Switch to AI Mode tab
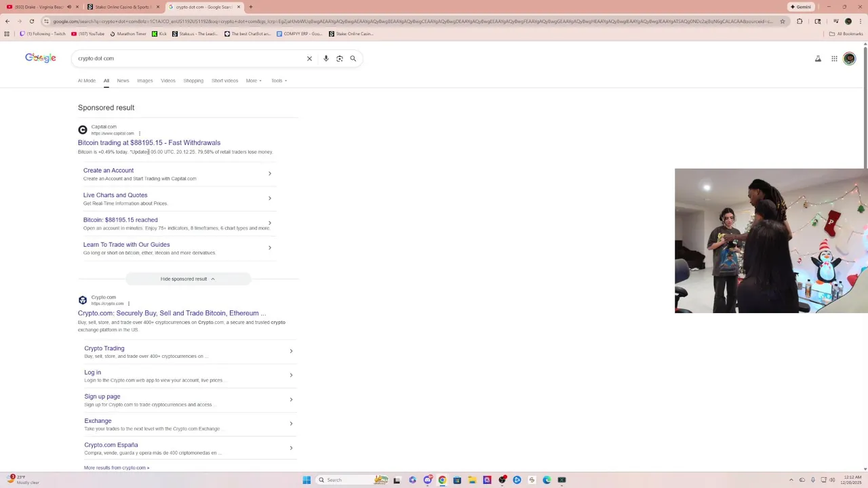Screen dimensions: 868x488 (x=87, y=81)
